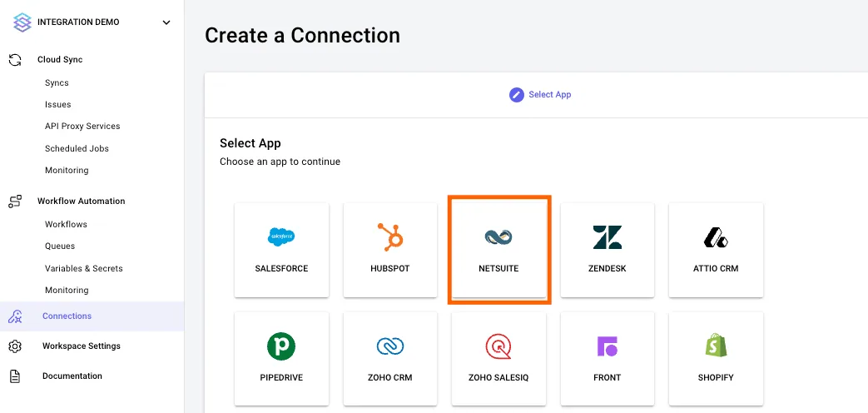The height and width of the screenshot is (413, 868).
Task: Go to Issues in the sidebar
Action: 57,104
